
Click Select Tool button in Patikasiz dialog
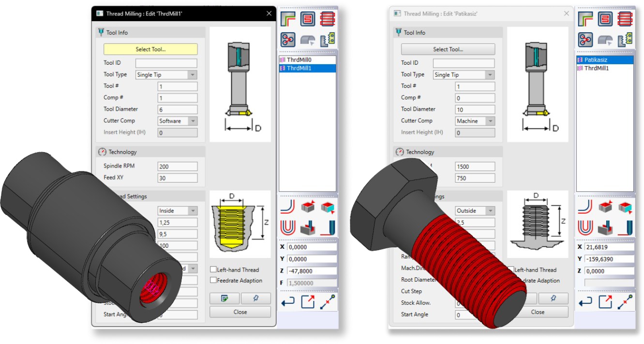coord(448,49)
